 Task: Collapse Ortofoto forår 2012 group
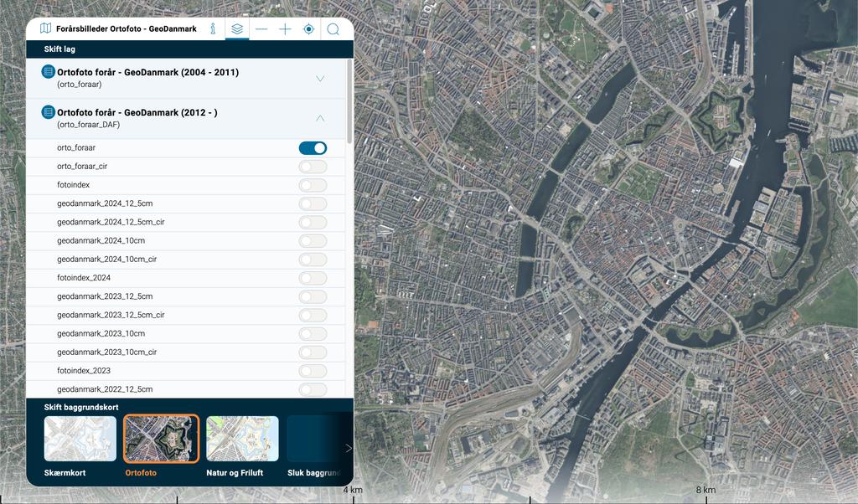pyautogui.click(x=320, y=118)
